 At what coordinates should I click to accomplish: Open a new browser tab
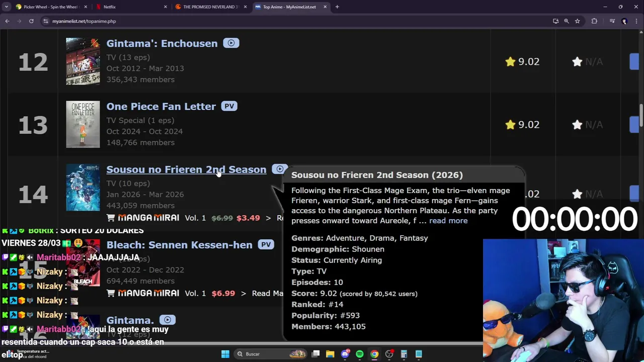tap(337, 7)
